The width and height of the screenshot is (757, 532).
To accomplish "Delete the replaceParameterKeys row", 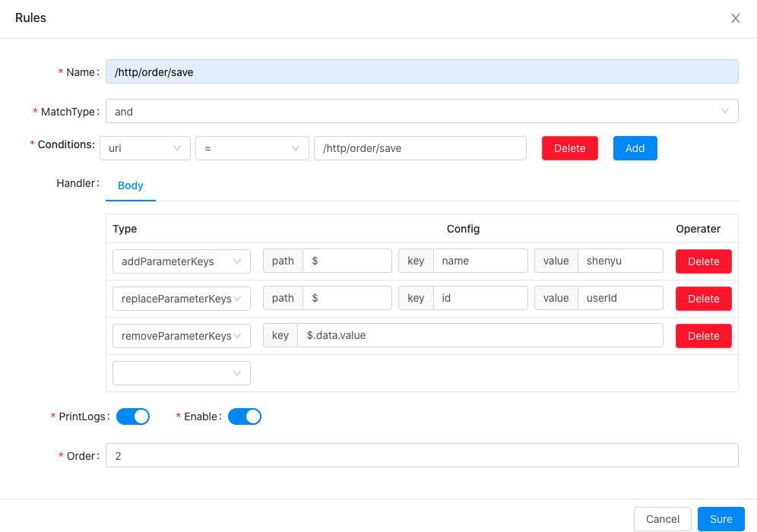I will click(x=703, y=298).
